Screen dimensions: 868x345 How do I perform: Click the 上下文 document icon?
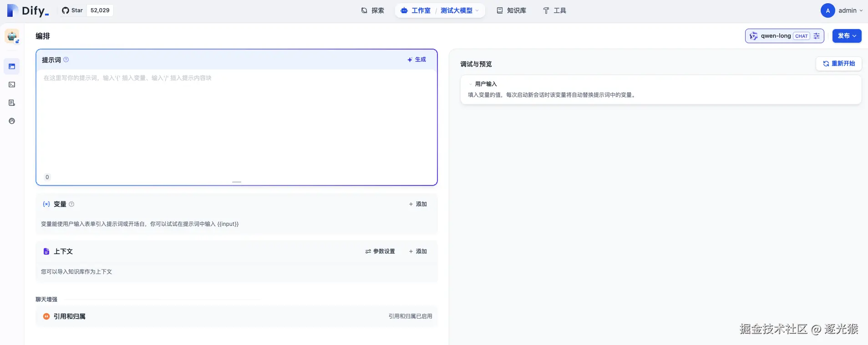(x=46, y=251)
